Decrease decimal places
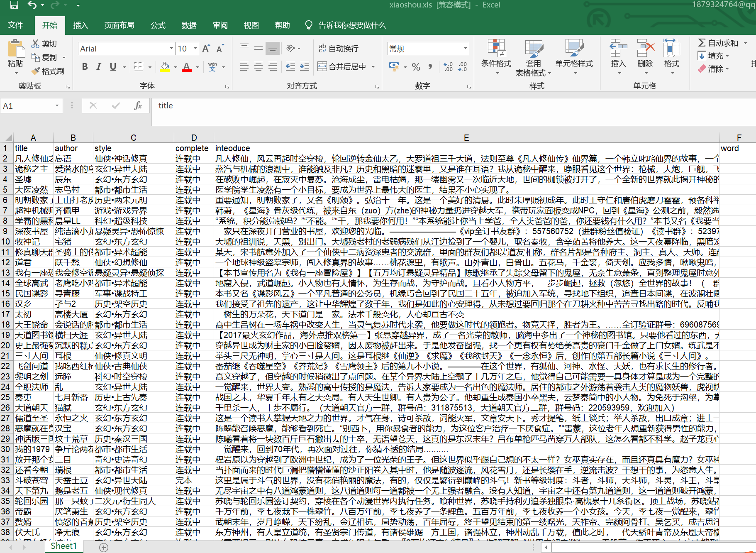 tap(462, 66)
